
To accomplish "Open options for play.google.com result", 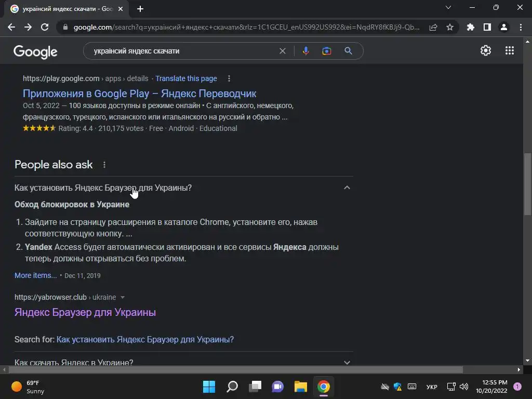I will [229, 79].
